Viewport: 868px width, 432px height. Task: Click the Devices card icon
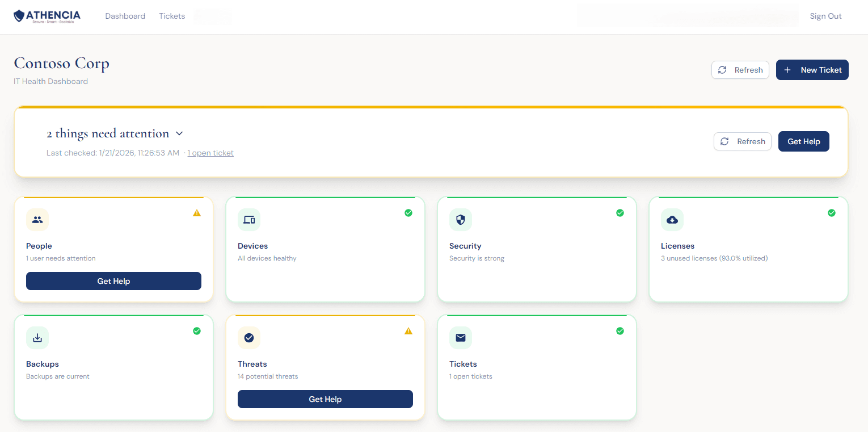pyautogui.click(x=249, y=220)
